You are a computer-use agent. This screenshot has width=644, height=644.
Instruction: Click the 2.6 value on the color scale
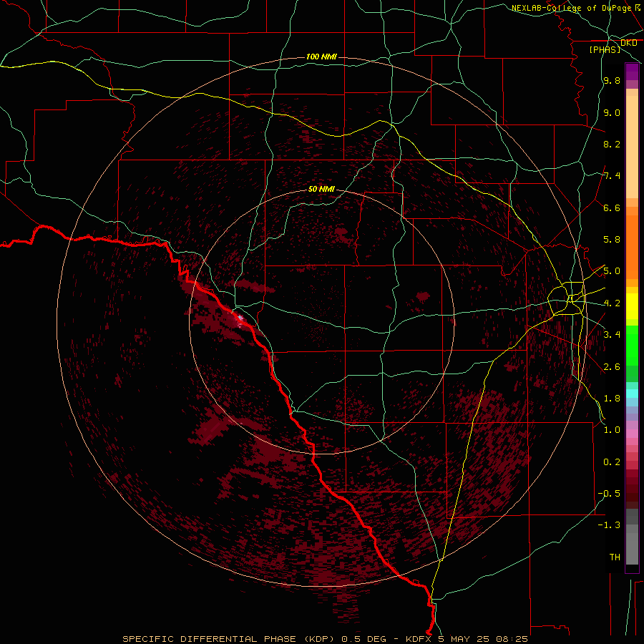click(x=612, y=366)
